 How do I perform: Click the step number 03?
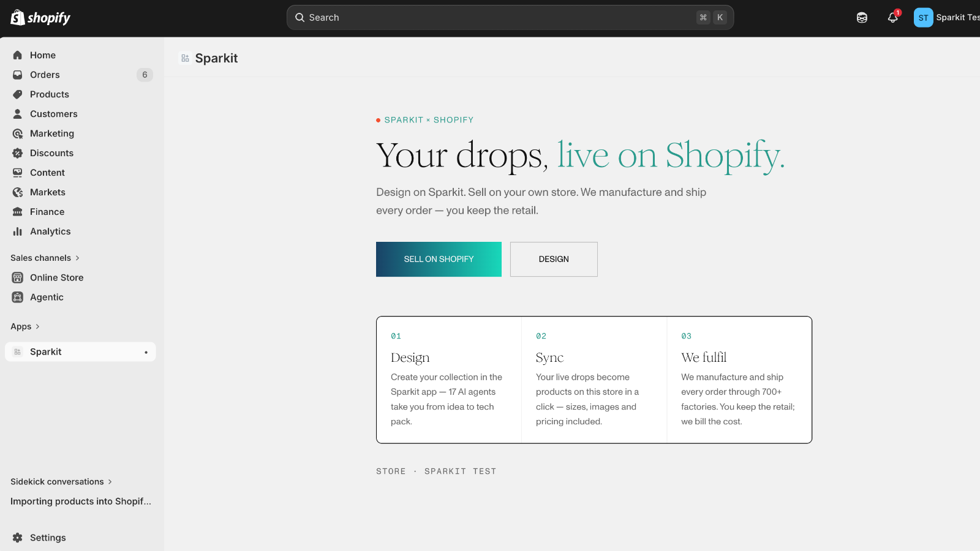[686, 336]
